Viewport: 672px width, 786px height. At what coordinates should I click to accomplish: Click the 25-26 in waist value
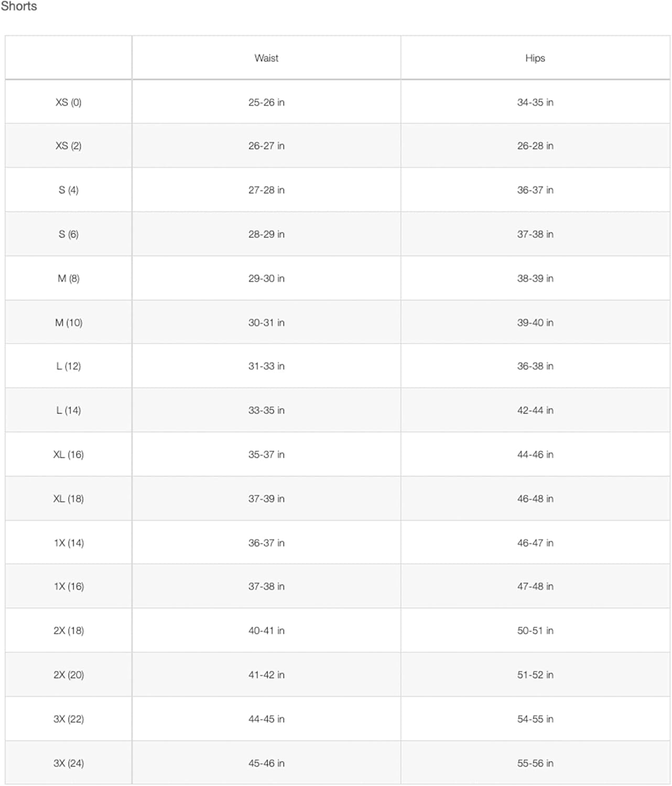coord(266,102)
